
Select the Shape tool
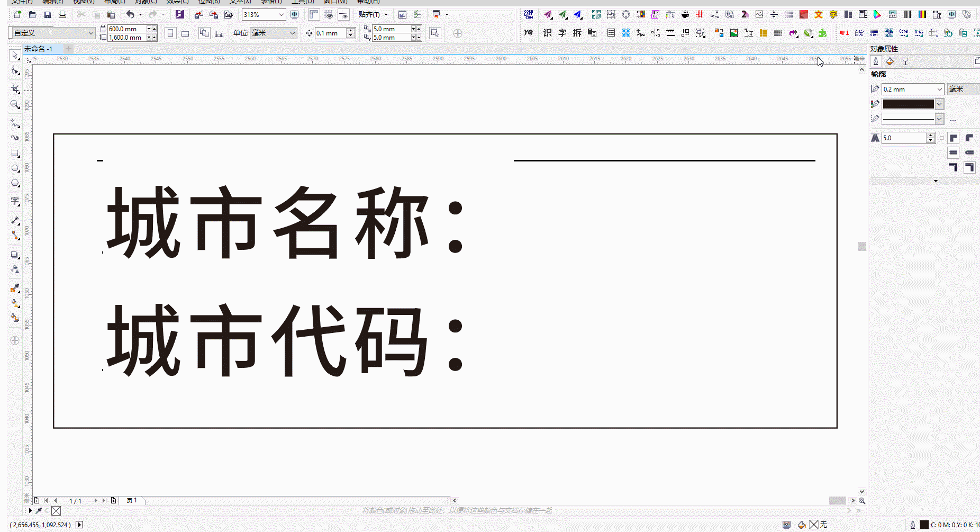click(x=15, y=71)
